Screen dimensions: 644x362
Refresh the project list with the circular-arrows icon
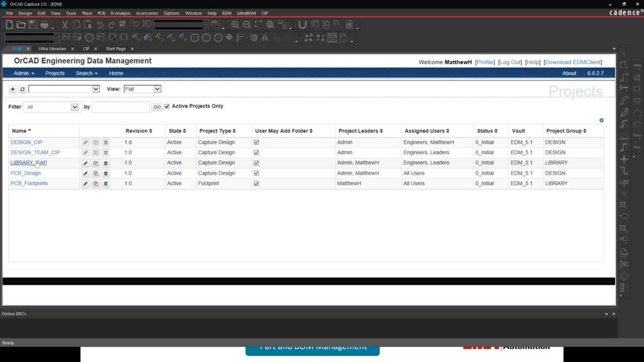tap(22, 89)
